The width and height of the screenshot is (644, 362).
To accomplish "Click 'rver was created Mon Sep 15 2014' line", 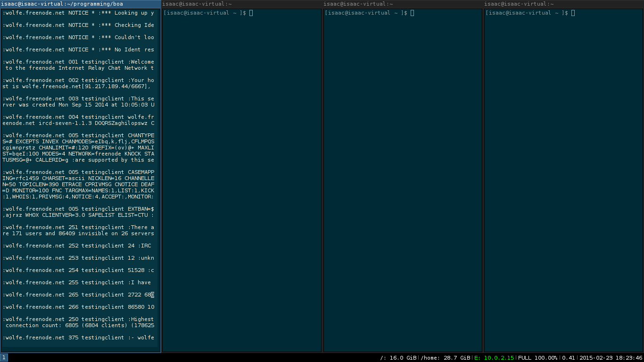I will pyautogui.click(x=78, y=105).
